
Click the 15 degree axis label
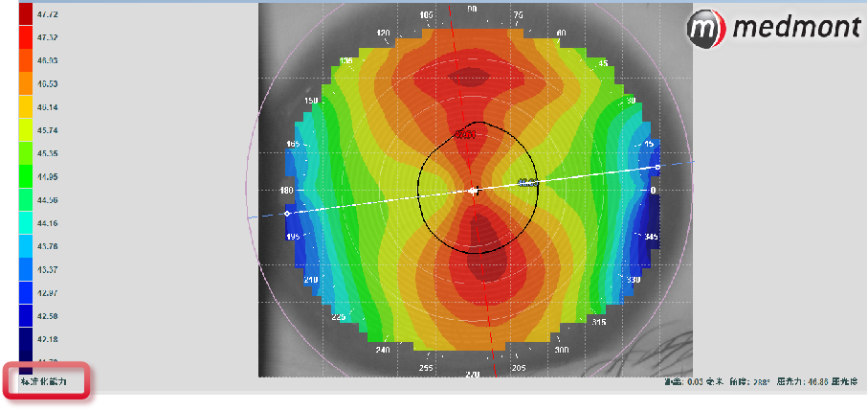pos(648,144)
